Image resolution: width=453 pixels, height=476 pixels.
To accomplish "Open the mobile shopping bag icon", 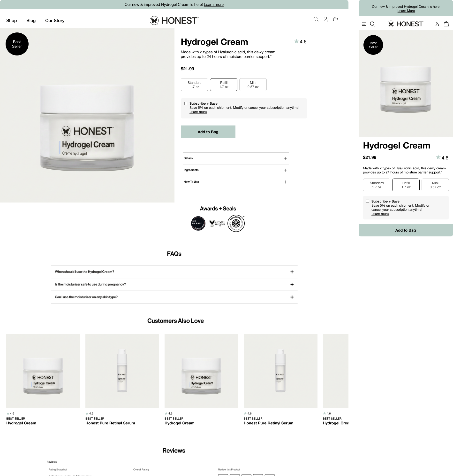I will [446, 24].
